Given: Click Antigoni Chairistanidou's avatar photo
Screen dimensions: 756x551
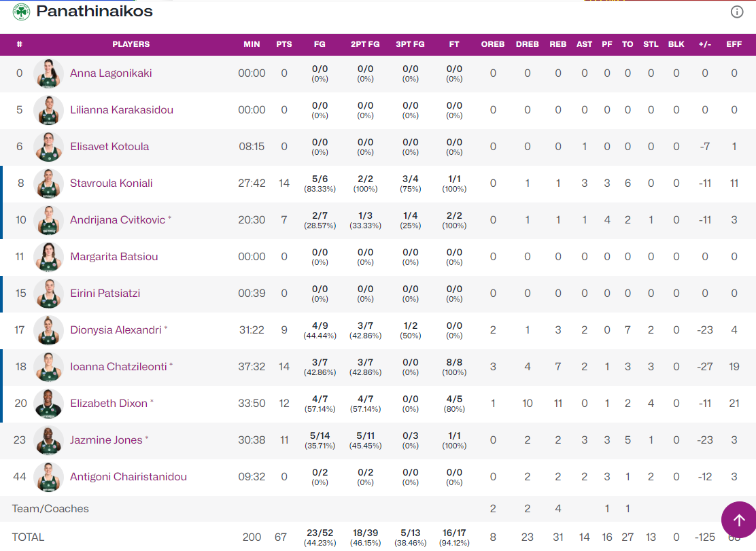Looking at the screenshot, I should coord(49,477).
